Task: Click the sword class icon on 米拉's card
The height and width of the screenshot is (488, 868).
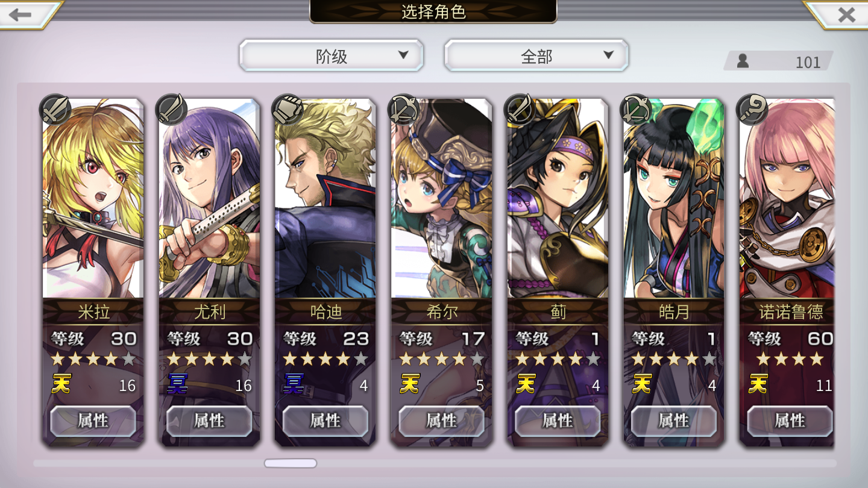Action: pyautogui.click(x=55, y=110)
